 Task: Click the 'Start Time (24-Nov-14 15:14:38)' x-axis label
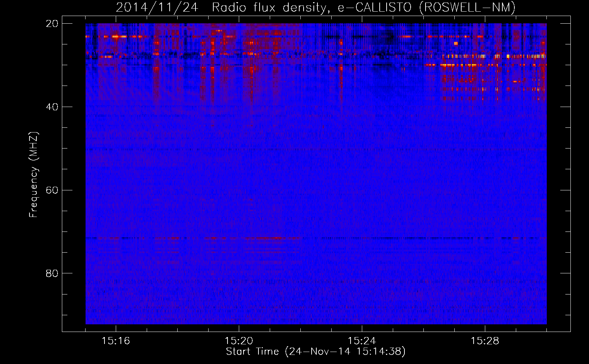(x=316, y=351)
